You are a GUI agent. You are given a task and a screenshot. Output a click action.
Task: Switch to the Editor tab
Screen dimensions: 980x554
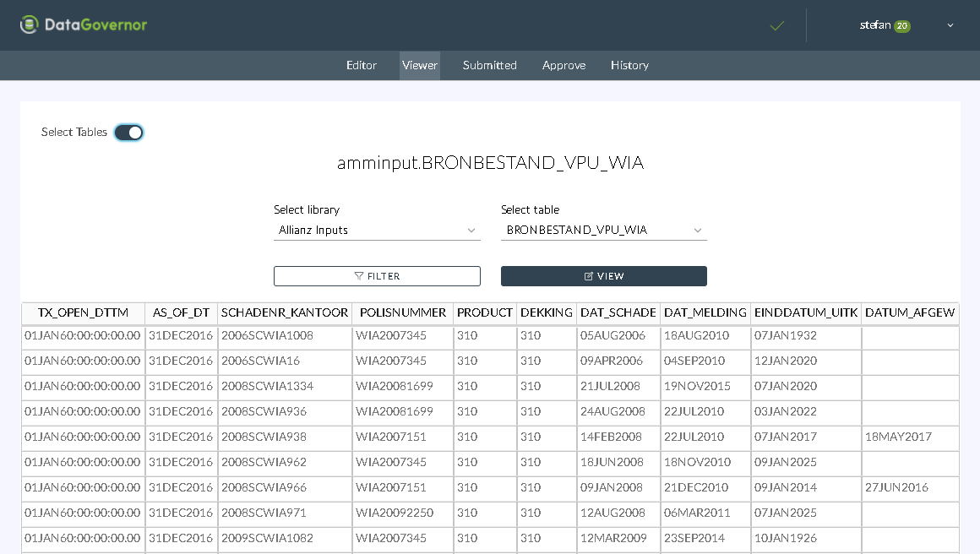point(362,66)
